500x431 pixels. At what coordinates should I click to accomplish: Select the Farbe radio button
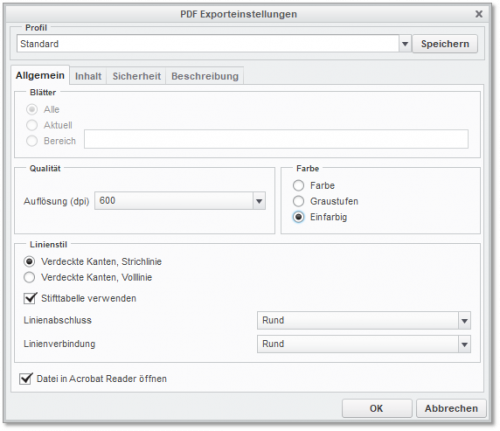point(298,185)
